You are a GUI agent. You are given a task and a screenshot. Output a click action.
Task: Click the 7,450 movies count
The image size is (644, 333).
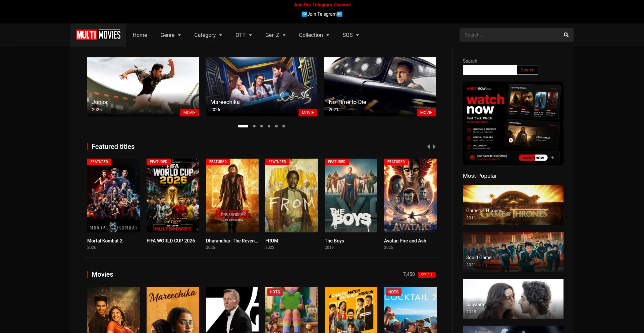pyautogui.click(x=409, y=274)
